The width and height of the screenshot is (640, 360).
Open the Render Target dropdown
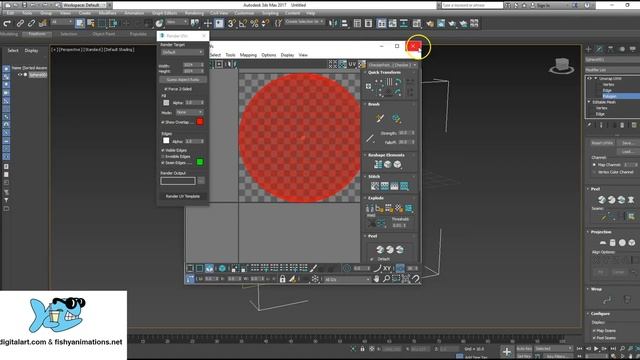[x=182, y=52]
